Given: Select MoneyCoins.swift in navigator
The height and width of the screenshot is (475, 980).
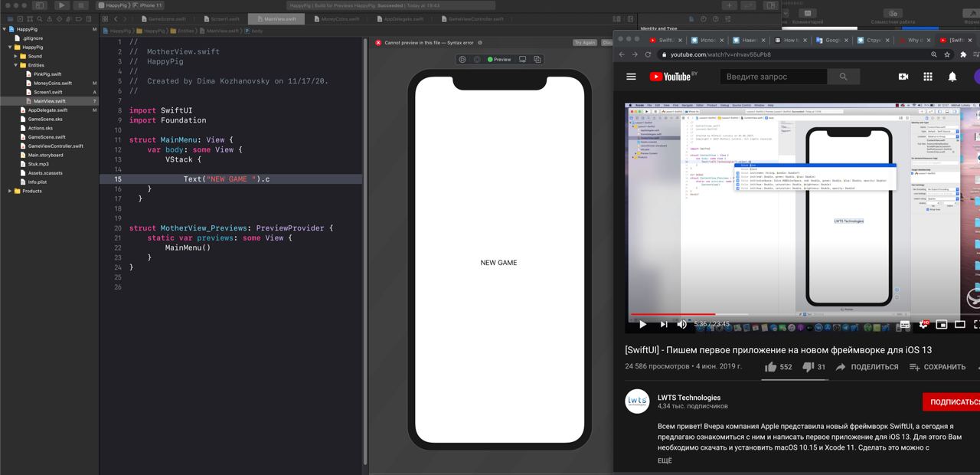Looking at the screenshot, I should (x=53, y=83).
